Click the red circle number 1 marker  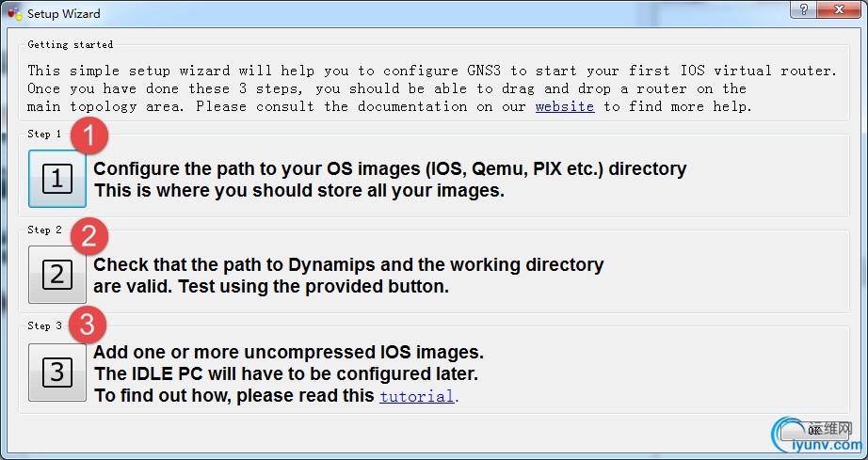click(89, 137)
